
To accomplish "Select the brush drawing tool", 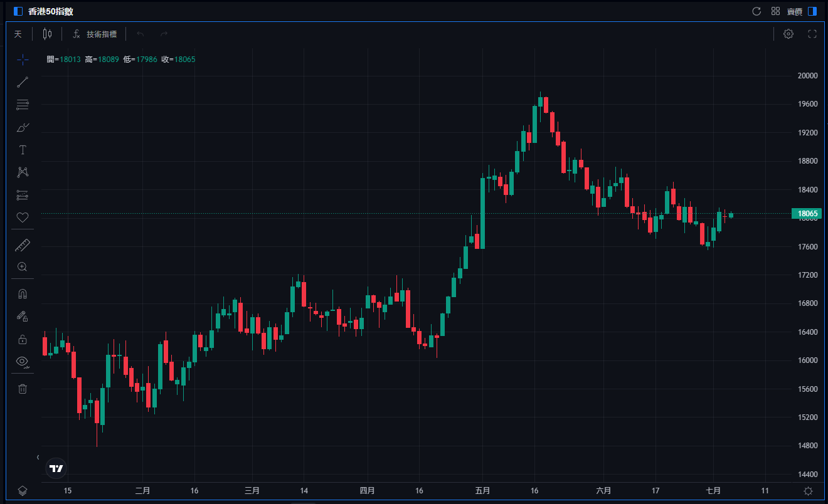I will [x=23, y=128].
